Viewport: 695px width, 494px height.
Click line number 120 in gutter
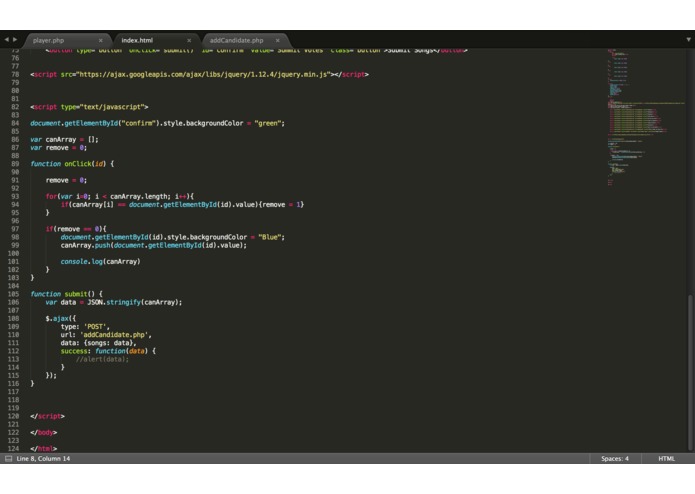(13, 416)
